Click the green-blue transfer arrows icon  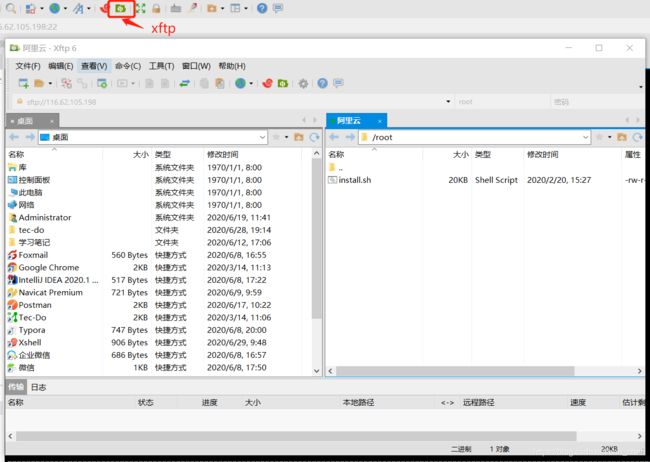[185, 83]
